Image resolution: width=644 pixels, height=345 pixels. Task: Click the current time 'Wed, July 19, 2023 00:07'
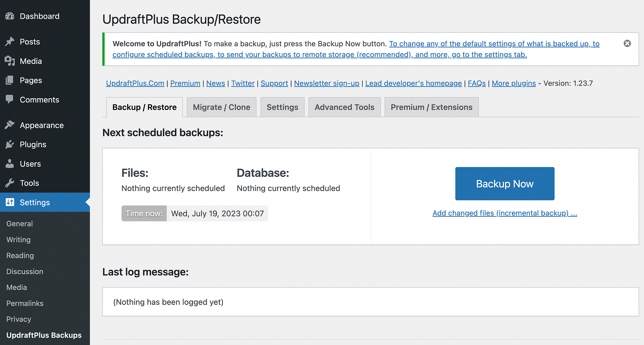(217, 214)
